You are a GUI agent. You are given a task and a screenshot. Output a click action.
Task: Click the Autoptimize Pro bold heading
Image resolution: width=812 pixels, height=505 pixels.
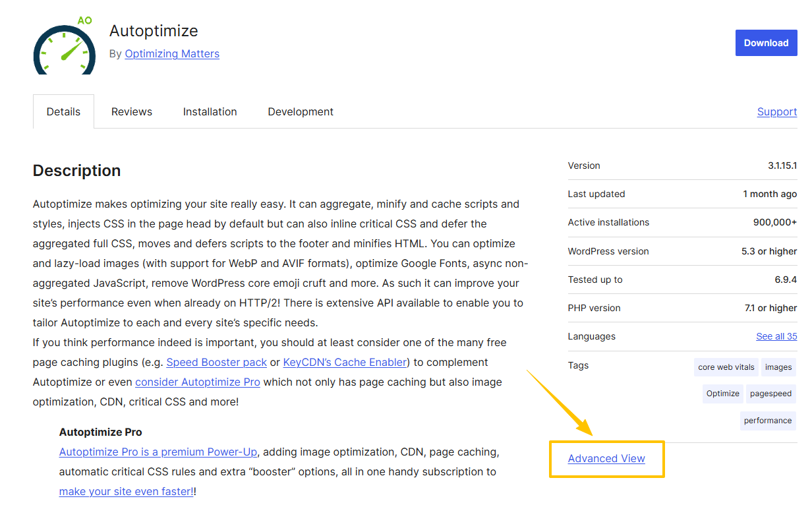tap(101, 432)
